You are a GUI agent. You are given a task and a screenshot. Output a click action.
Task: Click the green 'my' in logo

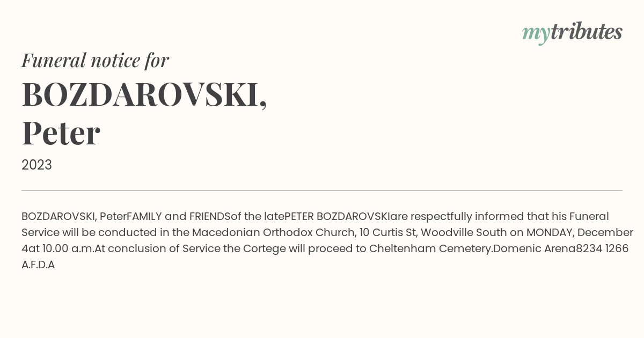click(536, 34)
